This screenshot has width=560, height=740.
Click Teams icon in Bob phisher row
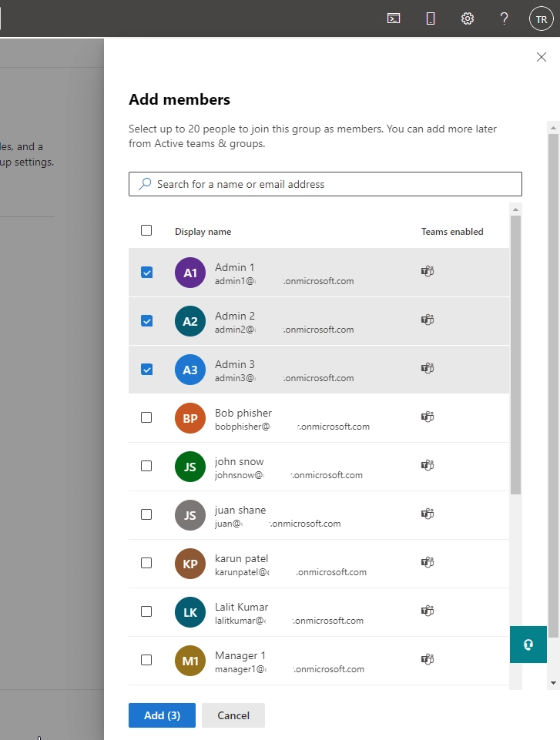pos(428,417)
